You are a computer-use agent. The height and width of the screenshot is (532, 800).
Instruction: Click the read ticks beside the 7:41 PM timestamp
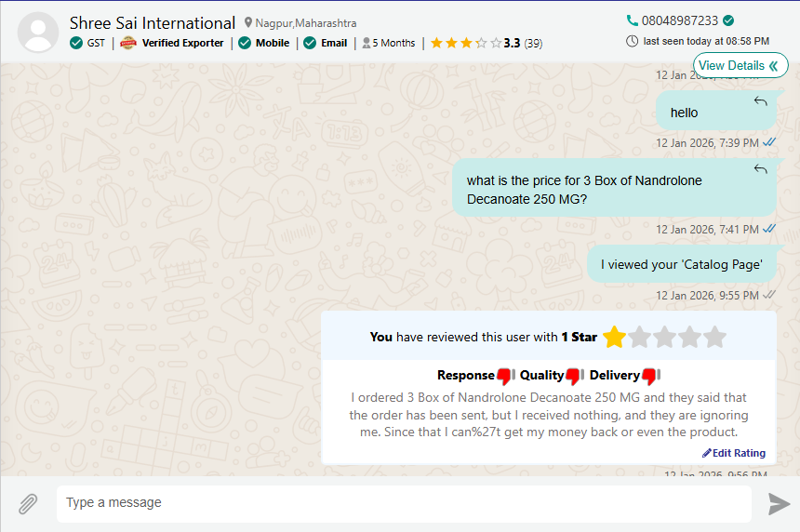pyautogui.click(x=769, y=229)
